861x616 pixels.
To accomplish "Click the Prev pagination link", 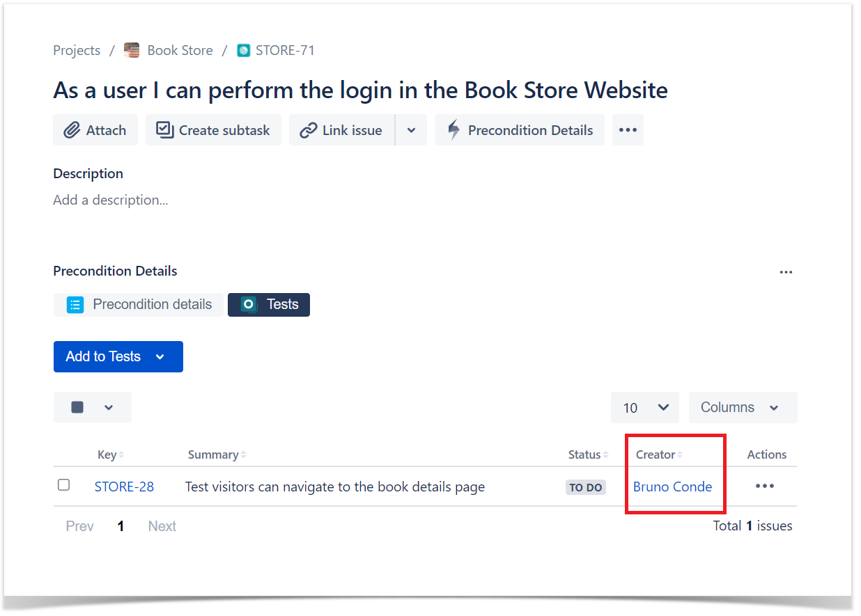I will click(x=80, y=526).
